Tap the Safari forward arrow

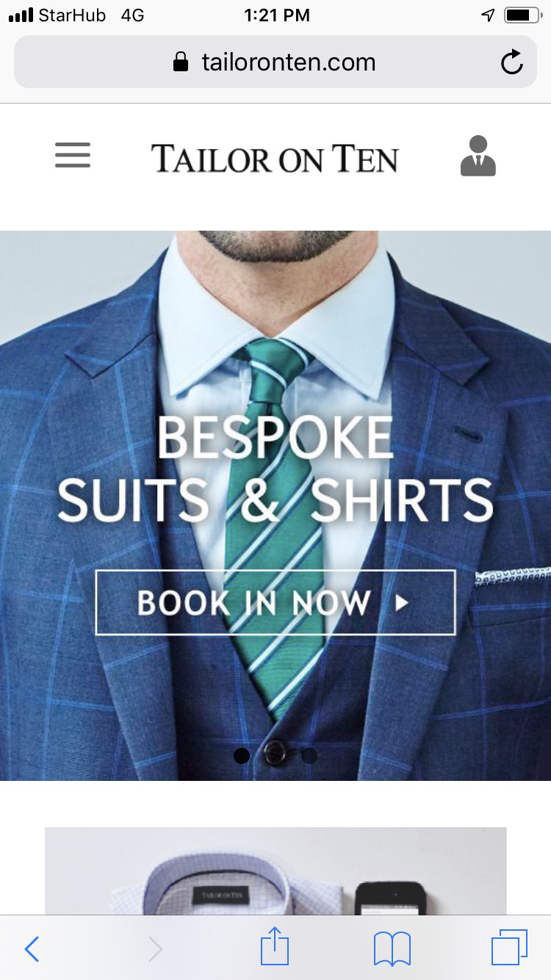pyautogui.click(x=155, y=949)
